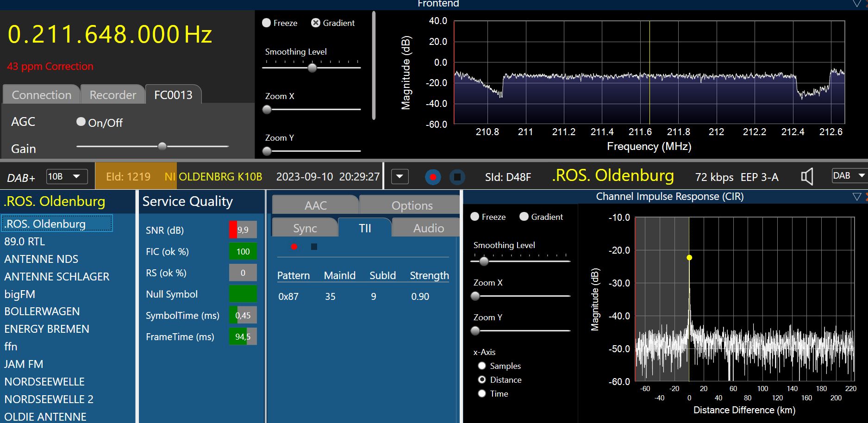Click the red record button in status bar
868x423 pixels.
pos(433,177)
